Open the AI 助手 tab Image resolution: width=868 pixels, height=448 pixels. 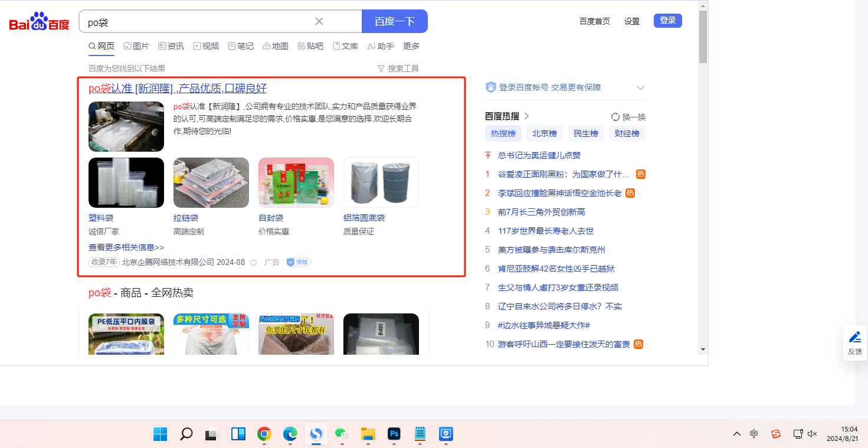pyautogui.click(x=381, y=46)
